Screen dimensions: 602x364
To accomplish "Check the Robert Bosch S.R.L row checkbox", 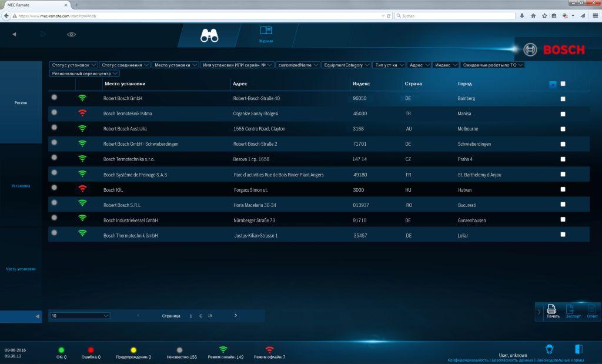I will pos(563,204).
